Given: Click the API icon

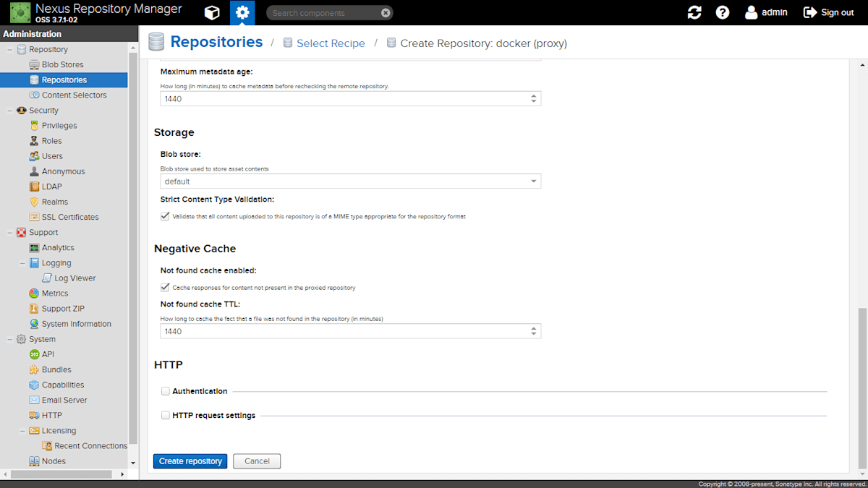Looking at the screenshot, I should (34, 354).
